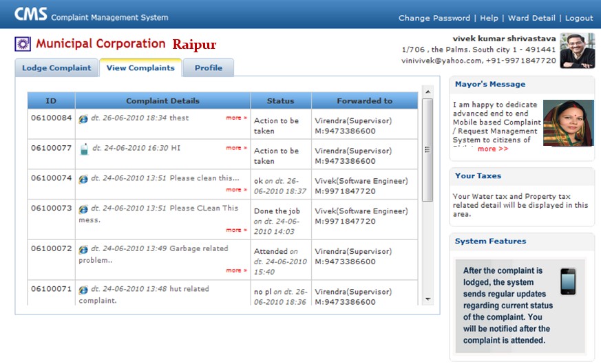Click the web icon for complaint 06100073
601x364 pixels.
point(83,209)
